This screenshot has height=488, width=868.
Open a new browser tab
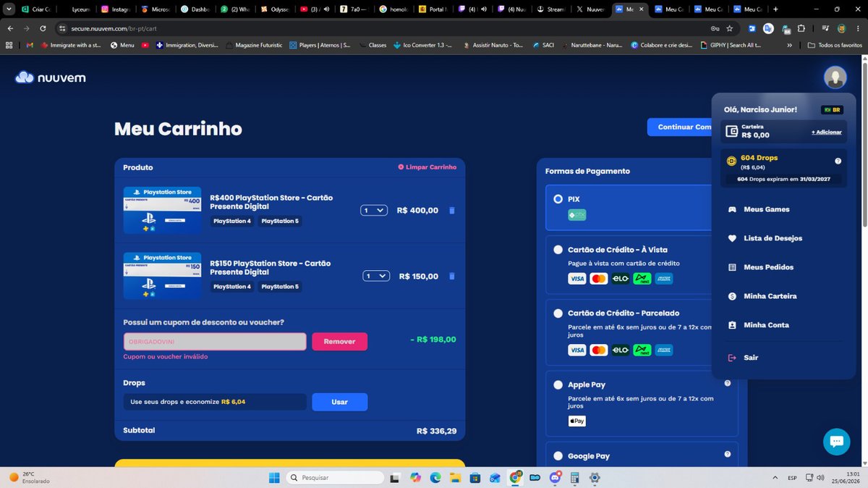pyautogui.click(x=775, y=9)
